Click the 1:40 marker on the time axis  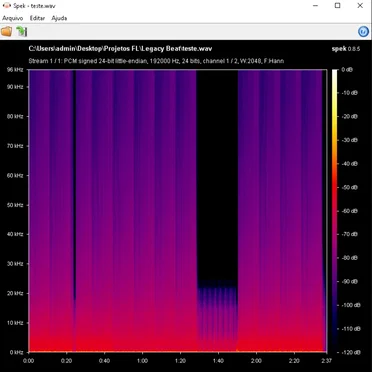point(218,361)
